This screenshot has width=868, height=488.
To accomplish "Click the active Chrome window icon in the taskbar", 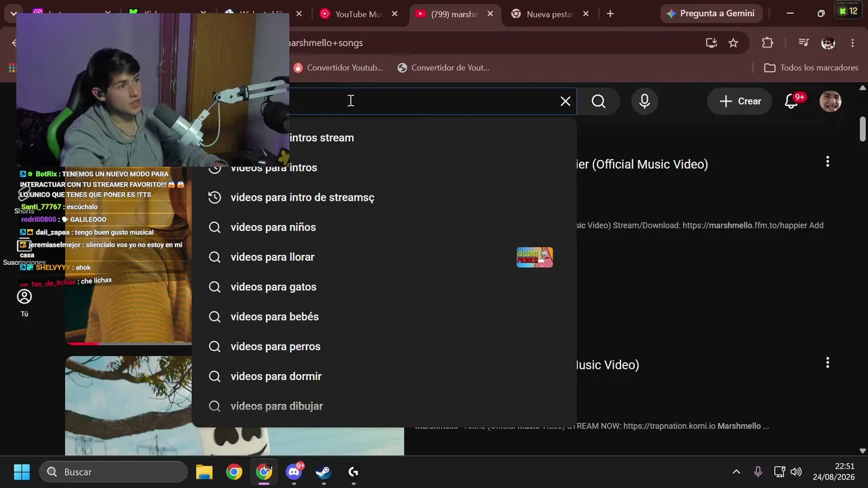I will (x=264, y=472).
